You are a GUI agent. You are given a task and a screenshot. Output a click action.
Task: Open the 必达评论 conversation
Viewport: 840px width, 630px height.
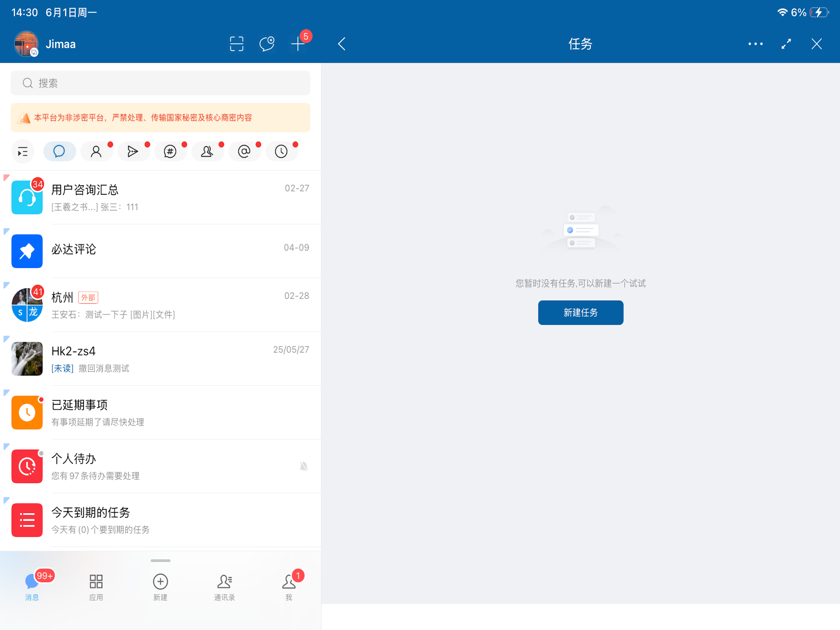160,251
